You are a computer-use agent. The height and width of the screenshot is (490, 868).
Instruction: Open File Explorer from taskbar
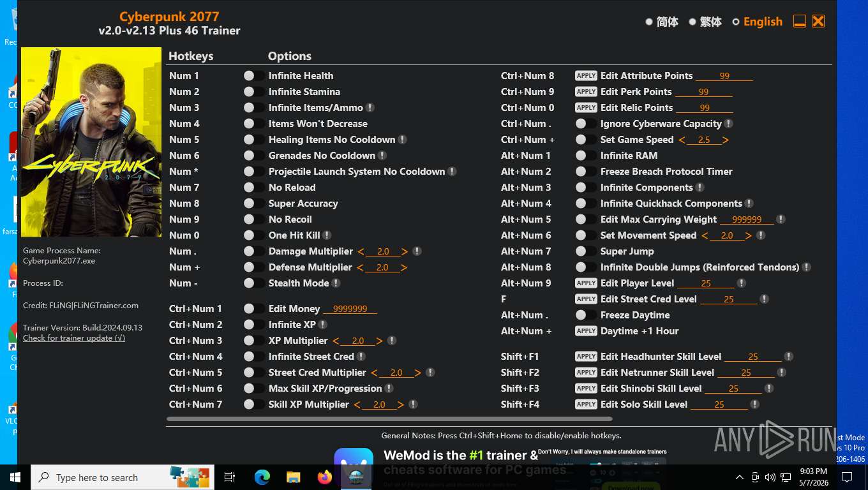tap(293, 477)
